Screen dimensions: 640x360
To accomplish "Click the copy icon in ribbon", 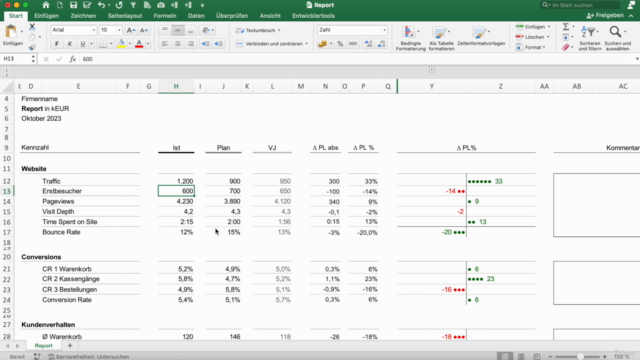I will (x=32, y=38).
